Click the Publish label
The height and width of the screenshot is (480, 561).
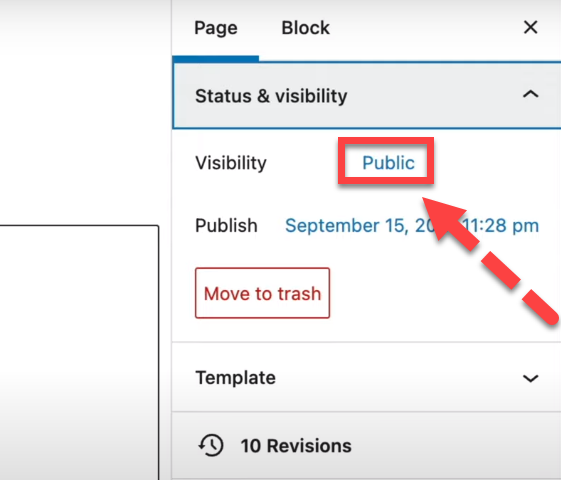point(226,226)
